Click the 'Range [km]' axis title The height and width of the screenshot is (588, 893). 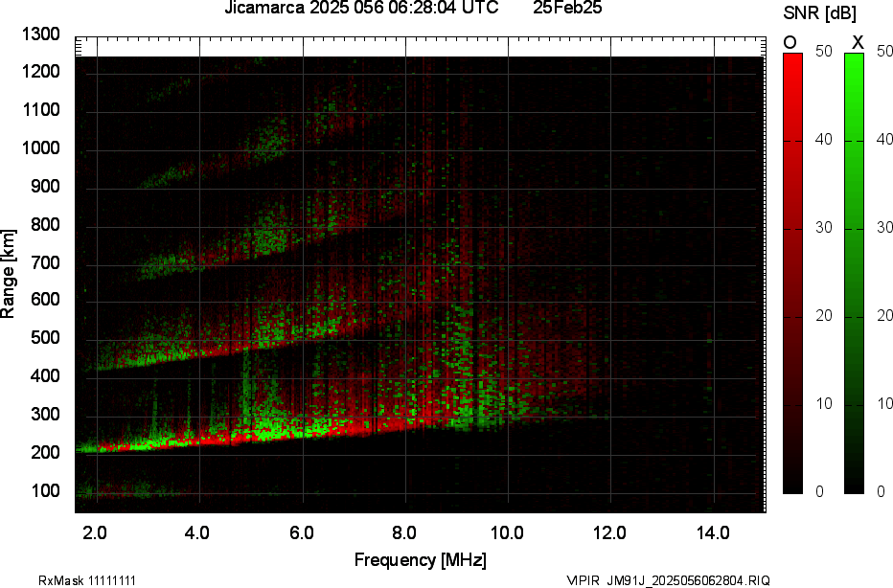coord(8,274)
